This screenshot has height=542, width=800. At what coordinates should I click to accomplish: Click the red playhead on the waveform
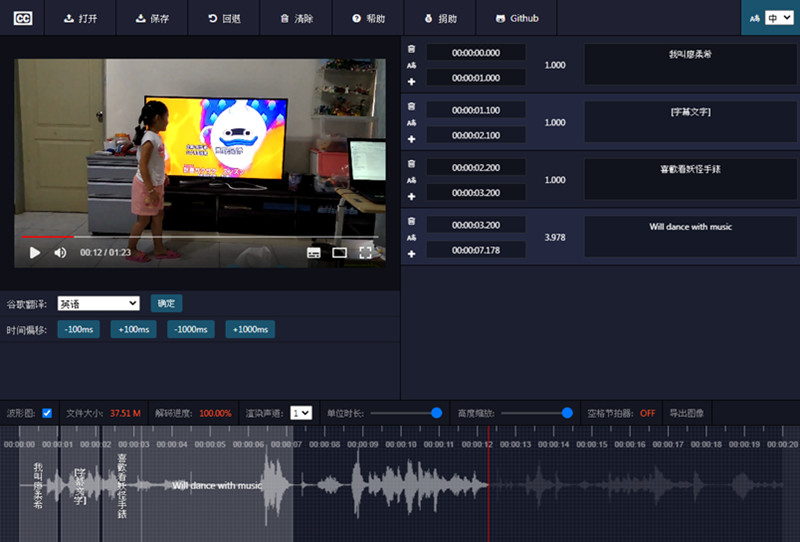tap(488, 485)
